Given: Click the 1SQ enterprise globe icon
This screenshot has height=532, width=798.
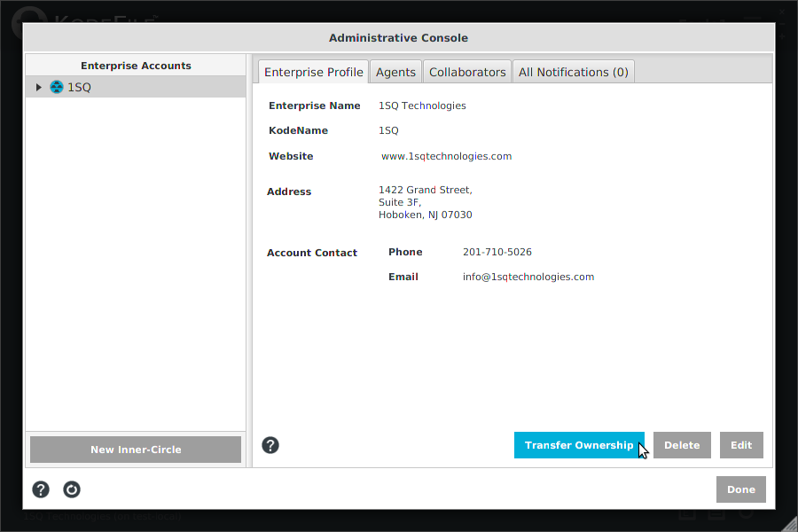Looking at the screenshot, I should pos(57,87).
